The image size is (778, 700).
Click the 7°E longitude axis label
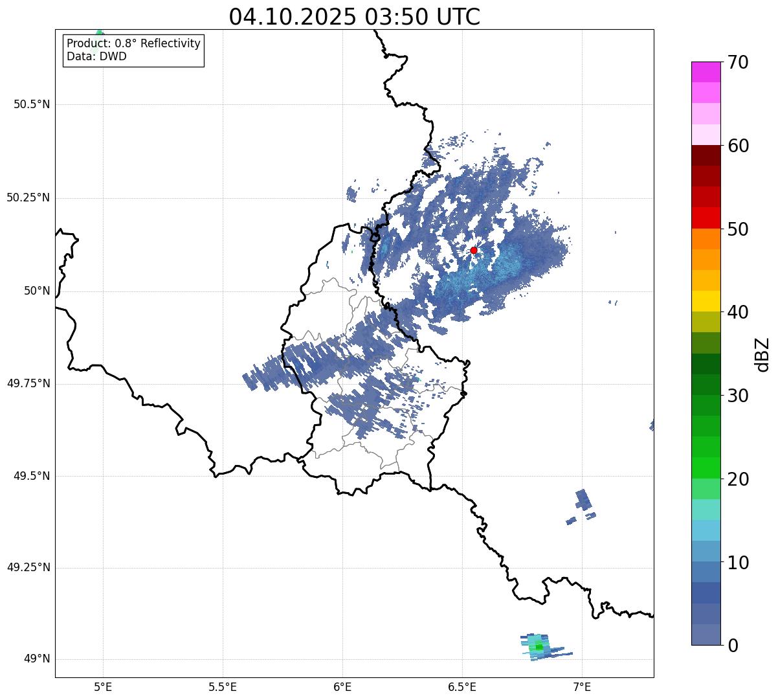(x=582, y=686)
